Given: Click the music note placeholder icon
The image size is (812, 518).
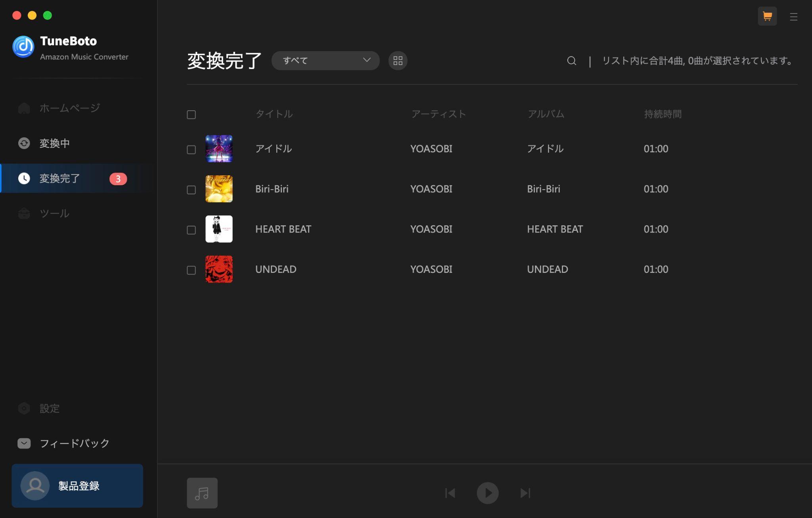Looking at the screenshot, I should click(202, 493).
